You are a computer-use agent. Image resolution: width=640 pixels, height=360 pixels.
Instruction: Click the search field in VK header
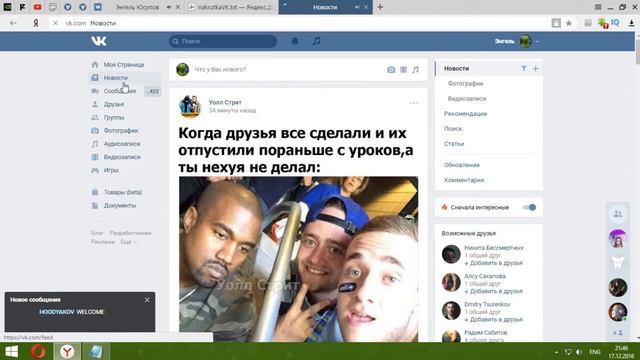(223, 41)
